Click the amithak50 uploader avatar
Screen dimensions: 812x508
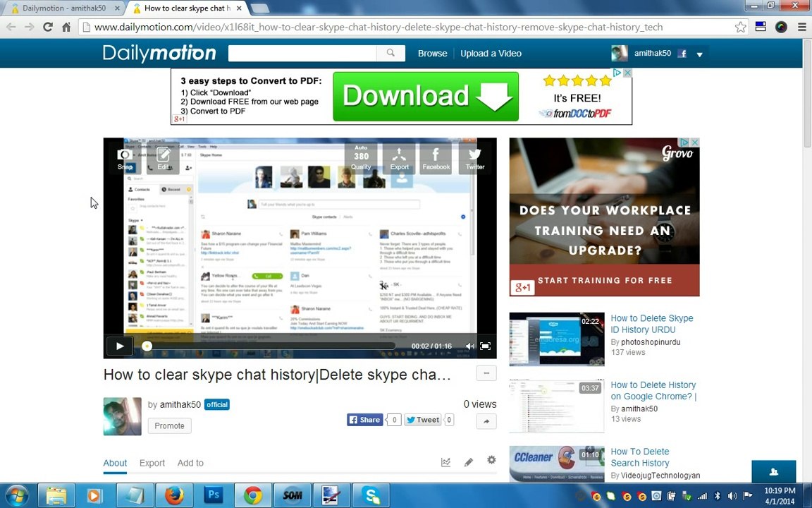point(122,416)
